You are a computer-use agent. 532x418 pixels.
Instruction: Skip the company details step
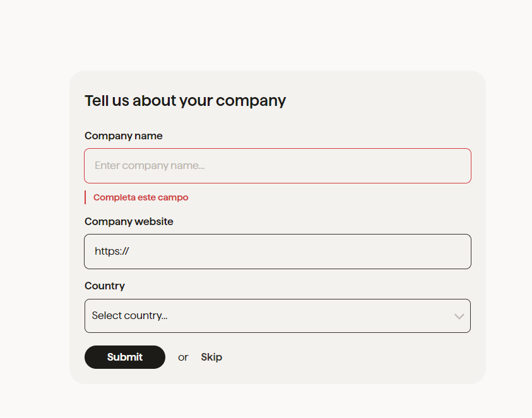211,357
